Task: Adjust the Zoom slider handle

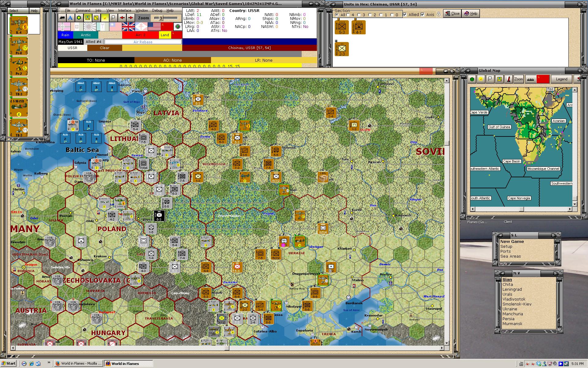Action: click(160, 18)
